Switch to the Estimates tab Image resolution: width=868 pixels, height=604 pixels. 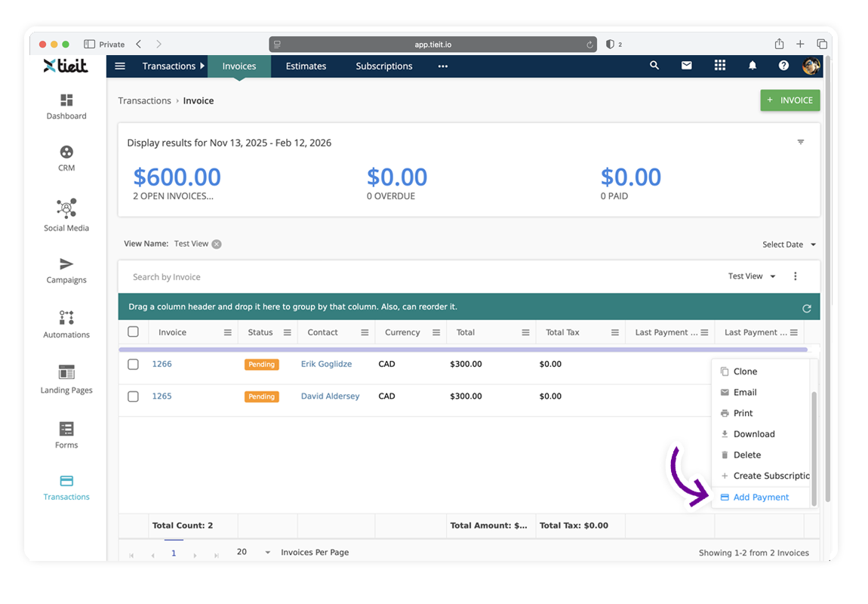(306, 66)
